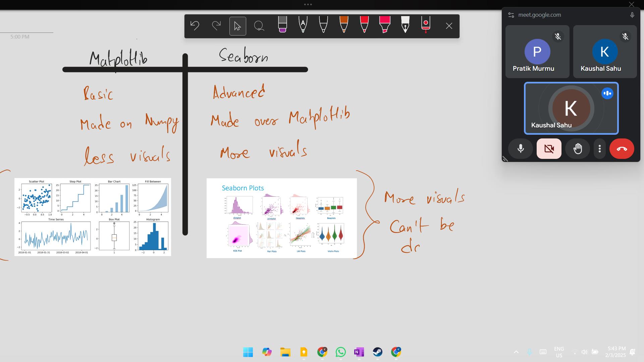
Task: Select the arrow selection tool
Action: click(x=237, y=26)
